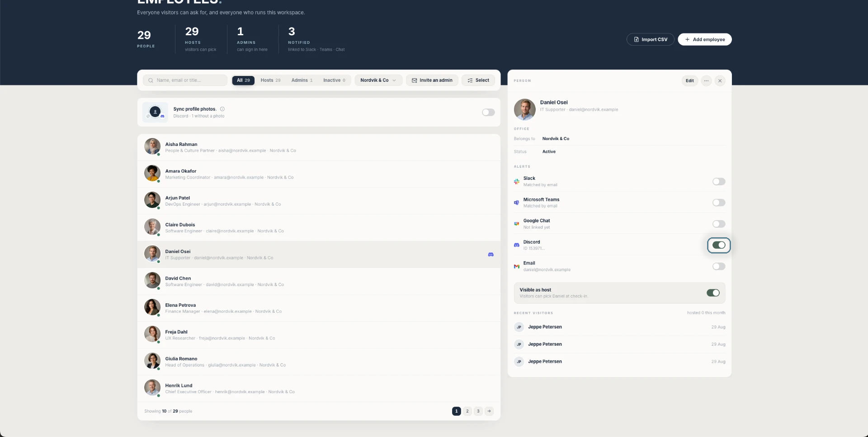Click Daniel Osei's large profile photo
868x437 pixels.
524,109
